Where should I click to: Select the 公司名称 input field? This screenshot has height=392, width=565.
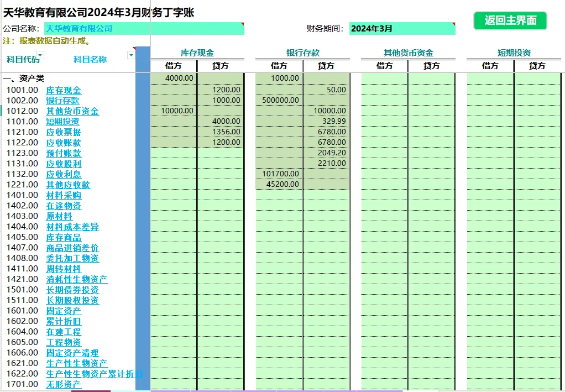tap(144, 28)
